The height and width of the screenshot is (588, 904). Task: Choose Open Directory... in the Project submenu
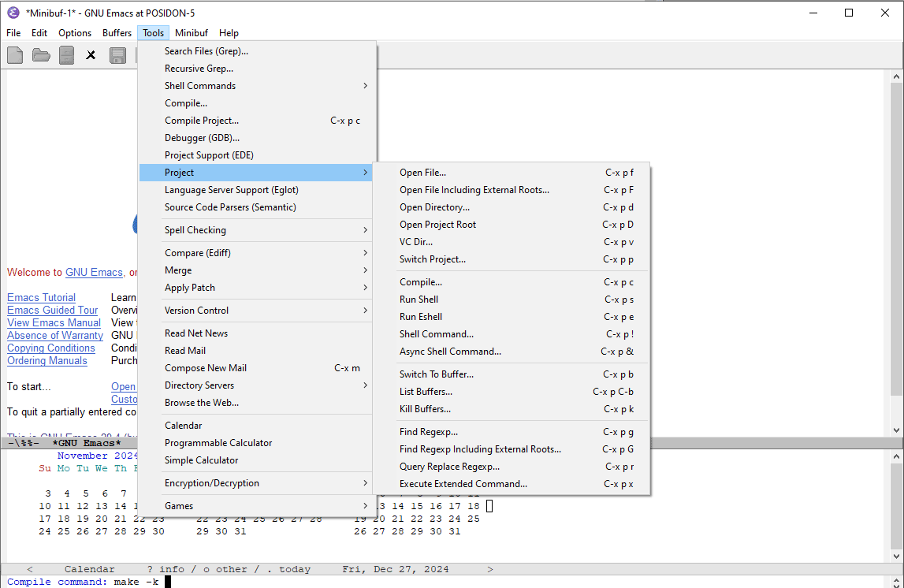pos(512,207)
